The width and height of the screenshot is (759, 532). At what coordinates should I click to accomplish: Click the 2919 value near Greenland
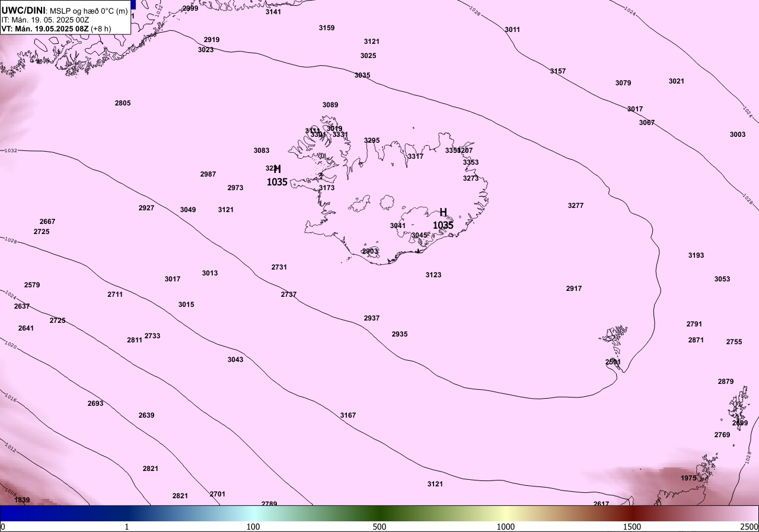tap(212, 40)
